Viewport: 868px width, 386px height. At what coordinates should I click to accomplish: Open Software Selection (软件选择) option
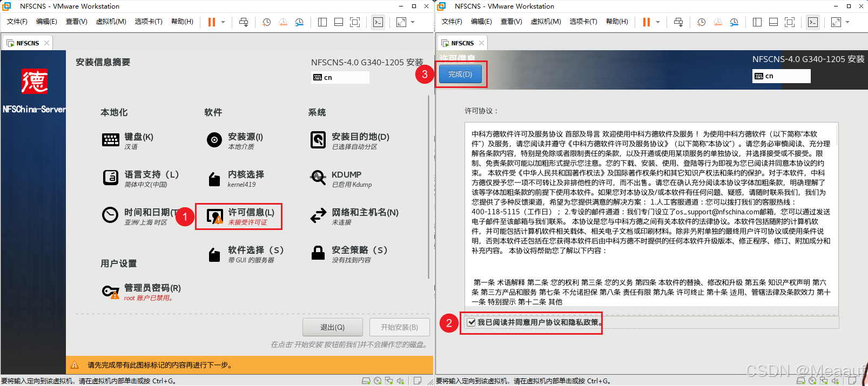(245, 254)
